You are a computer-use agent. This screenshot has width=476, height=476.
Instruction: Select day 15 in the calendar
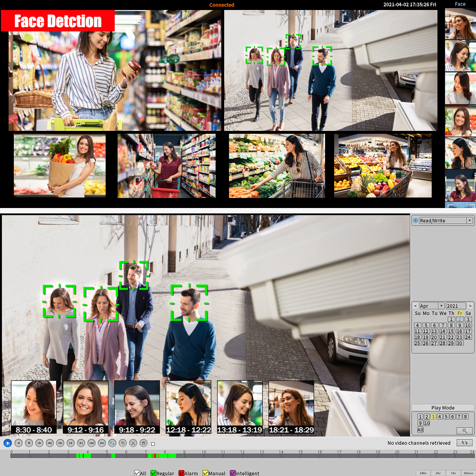point(451,331)
